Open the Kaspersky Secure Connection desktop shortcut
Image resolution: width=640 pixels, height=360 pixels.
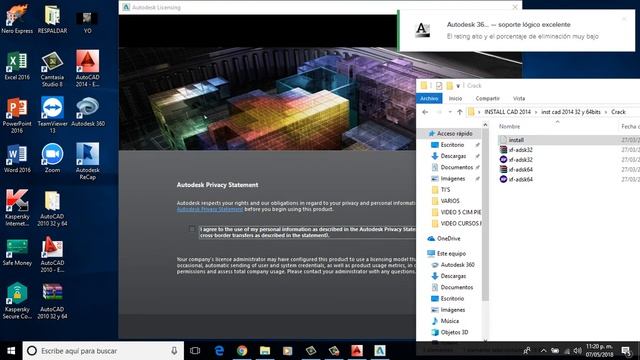click(17, 301)
